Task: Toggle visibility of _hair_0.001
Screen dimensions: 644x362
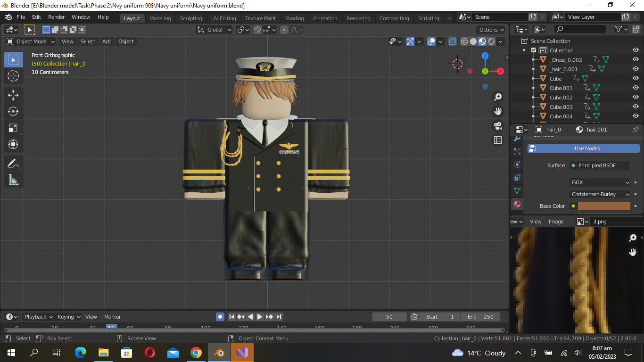Action: coord(636,69)
